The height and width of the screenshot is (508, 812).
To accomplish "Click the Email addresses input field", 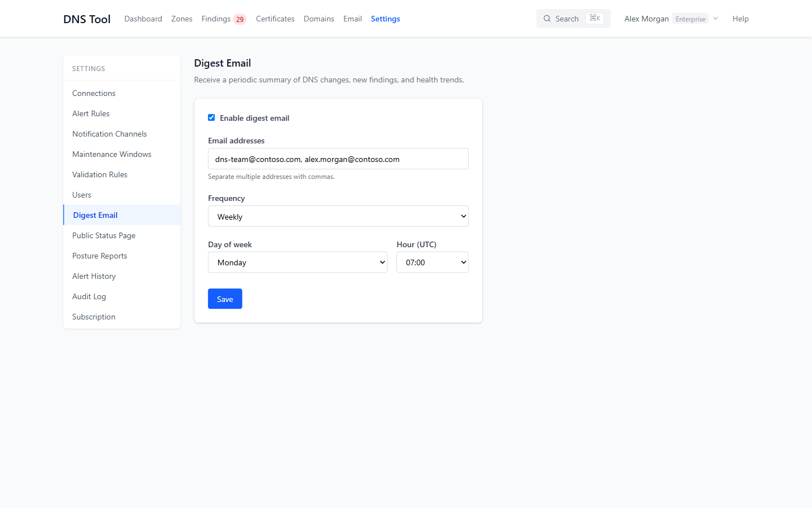I will tap(338, 159).
